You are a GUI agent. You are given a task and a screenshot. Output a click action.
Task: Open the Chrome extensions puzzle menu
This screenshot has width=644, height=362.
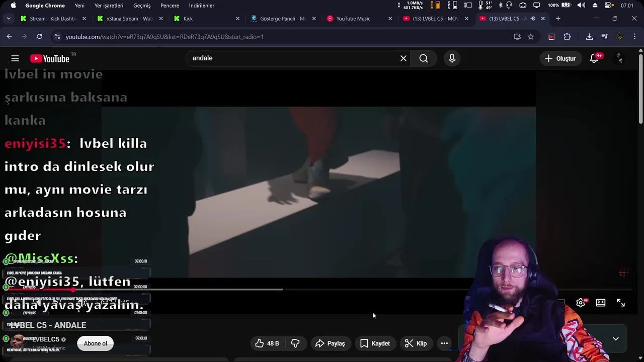(x=567, y=37)
